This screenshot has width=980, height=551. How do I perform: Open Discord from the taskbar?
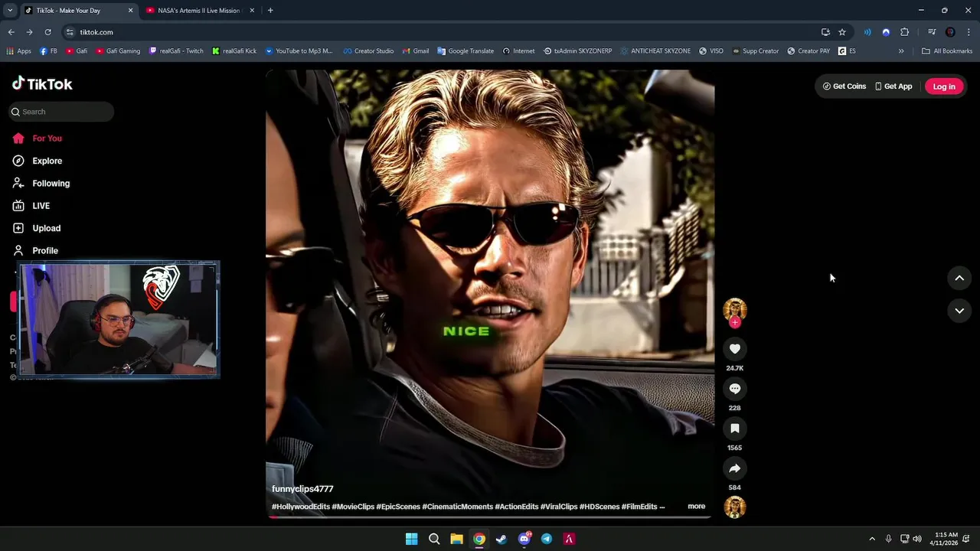pos(524,539)
